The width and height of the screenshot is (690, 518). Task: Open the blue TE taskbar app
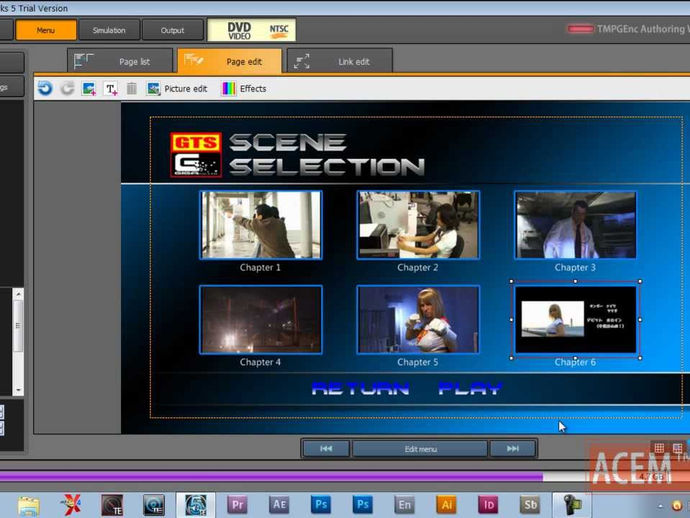[154, 505]
